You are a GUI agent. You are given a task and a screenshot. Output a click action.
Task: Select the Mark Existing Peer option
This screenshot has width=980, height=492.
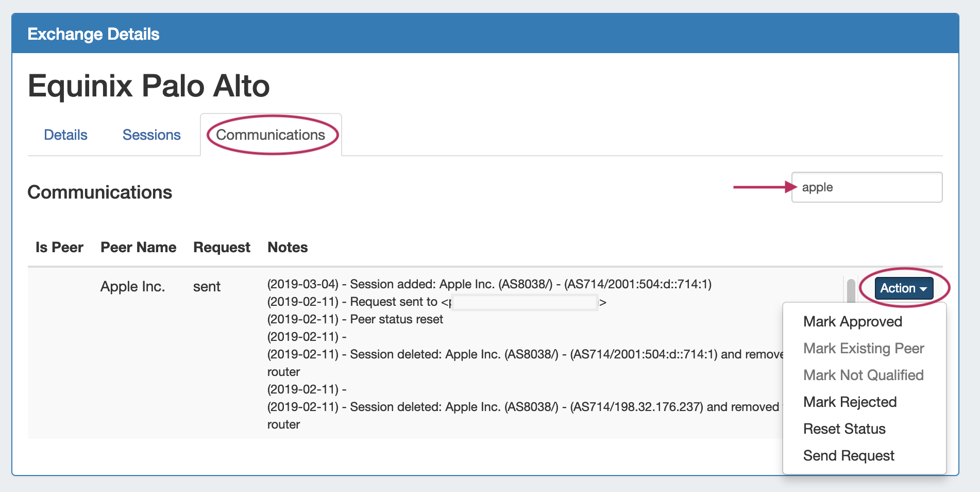pos(863,349)
